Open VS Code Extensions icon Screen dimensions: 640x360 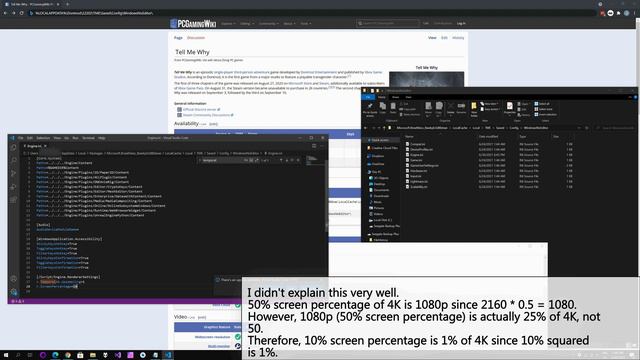(13, 200)
